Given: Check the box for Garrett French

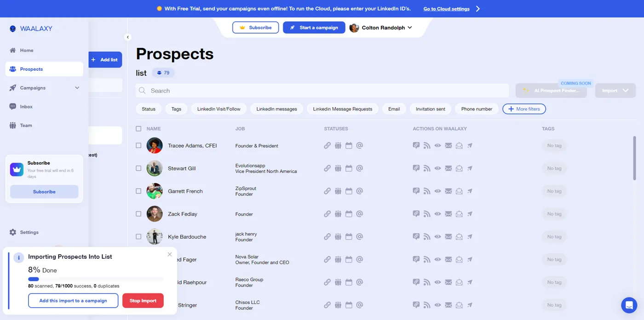Looking at the screenshot, I should [x=138, y=191].
